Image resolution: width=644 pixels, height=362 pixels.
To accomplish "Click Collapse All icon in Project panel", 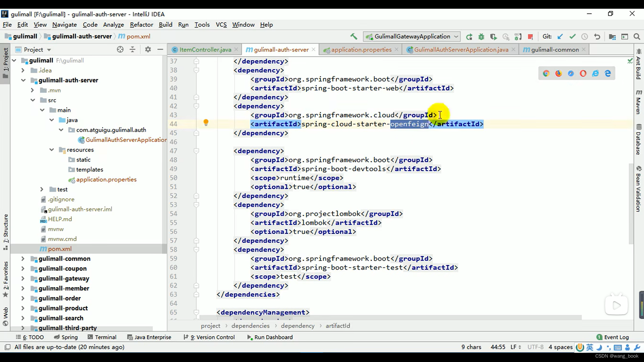I will [x=132, y=49].
